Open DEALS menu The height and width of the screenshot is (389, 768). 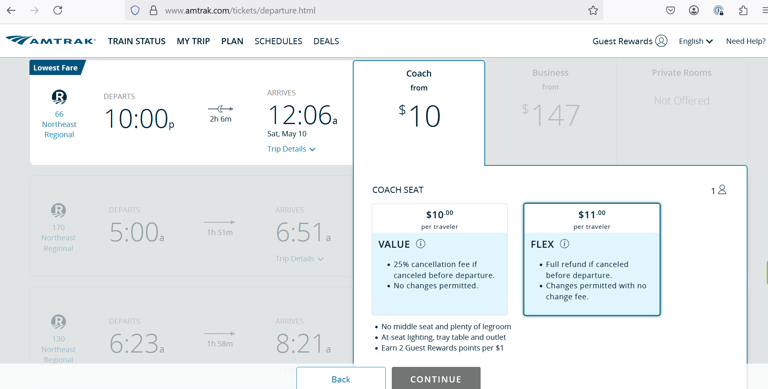(326, 41)
